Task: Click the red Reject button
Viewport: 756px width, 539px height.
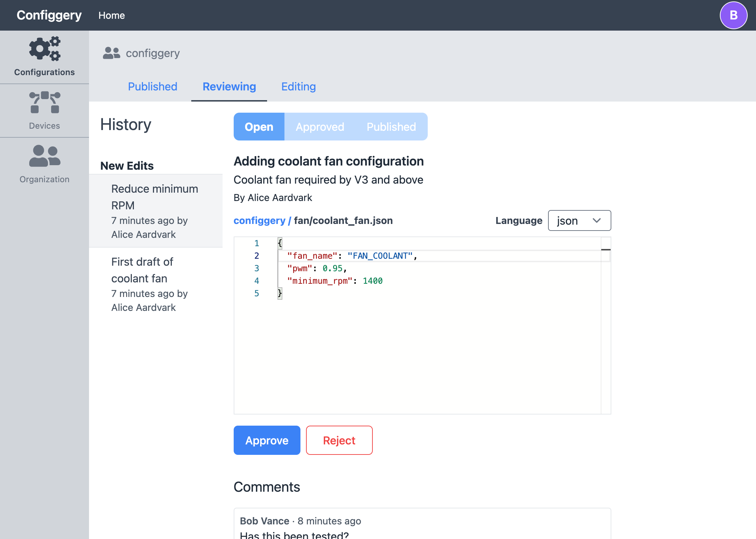Action: (339, 440)
